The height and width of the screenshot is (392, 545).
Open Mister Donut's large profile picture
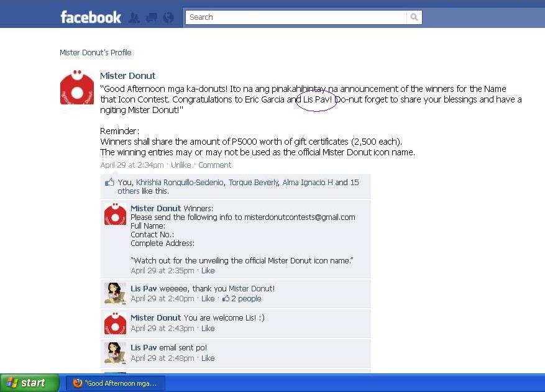click(77, 87)
